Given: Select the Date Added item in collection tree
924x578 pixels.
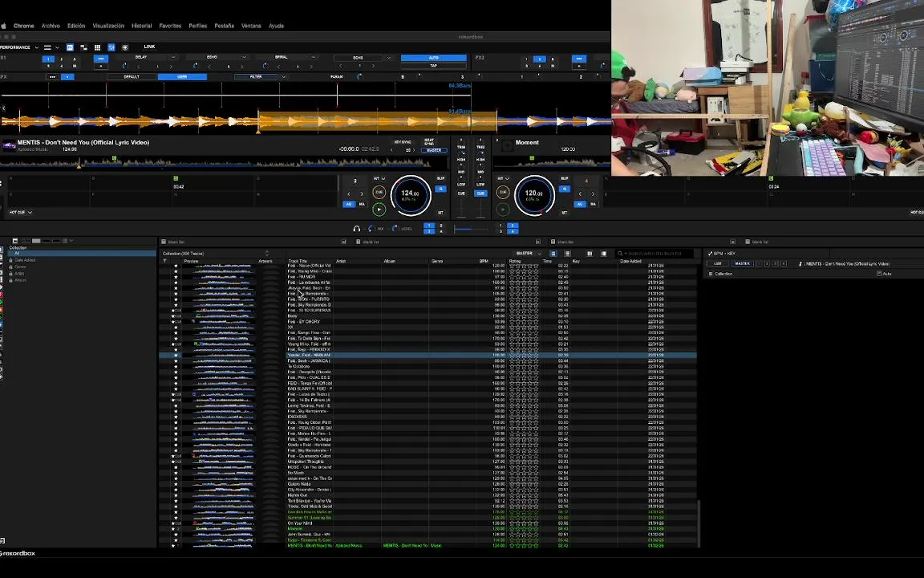Looking at the screenshot, I should [25, 260].
